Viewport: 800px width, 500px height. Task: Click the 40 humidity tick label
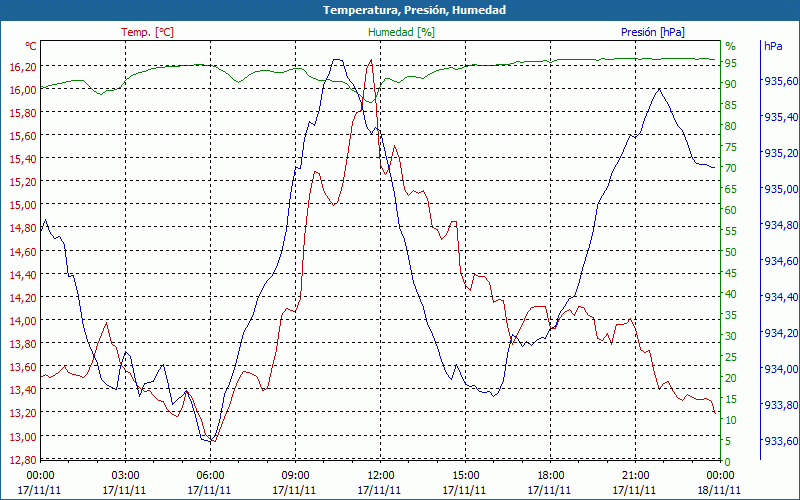click(731, 294)
